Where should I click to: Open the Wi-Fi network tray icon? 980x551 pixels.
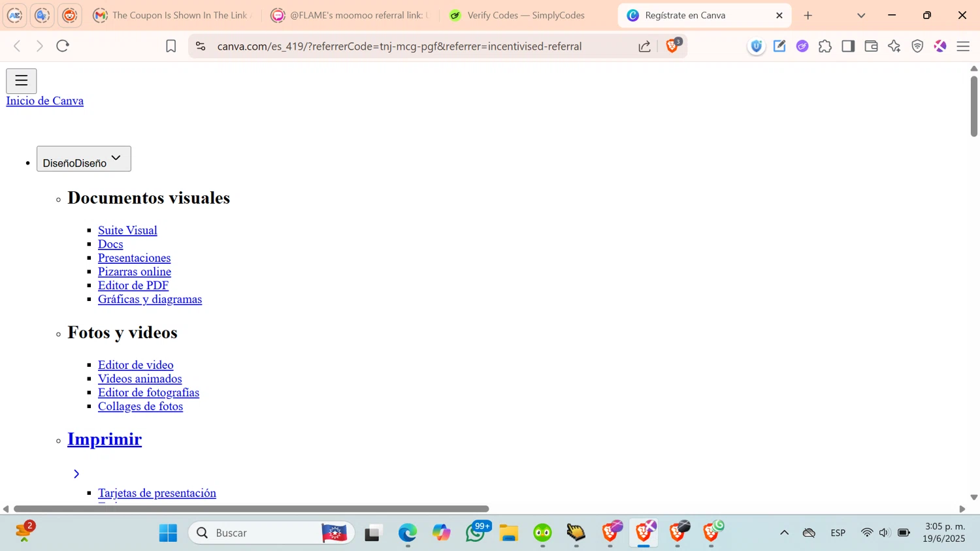pyautogui.click(x=867, y=533)
